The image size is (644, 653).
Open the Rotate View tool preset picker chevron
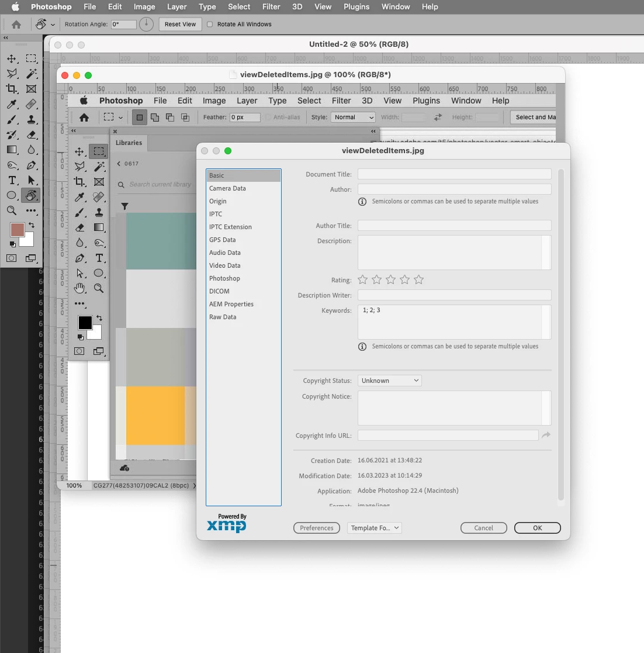53,25
